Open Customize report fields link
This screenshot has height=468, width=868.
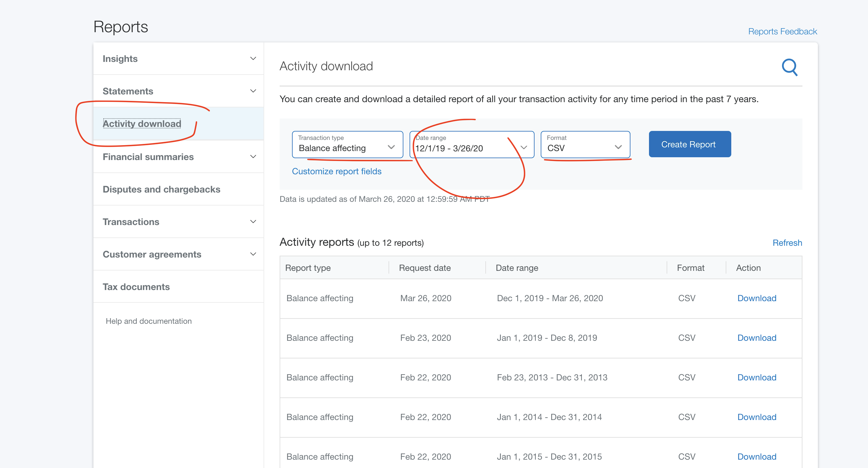click(336, 171)
